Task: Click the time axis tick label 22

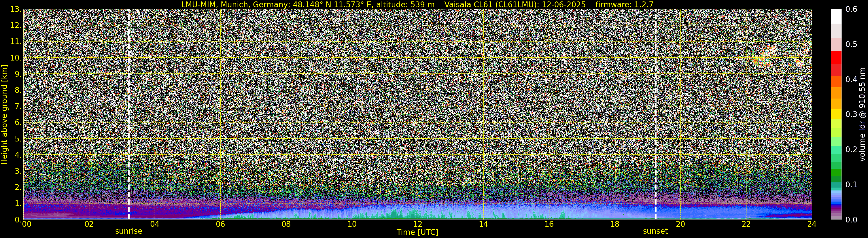Action: click(746, 224)
